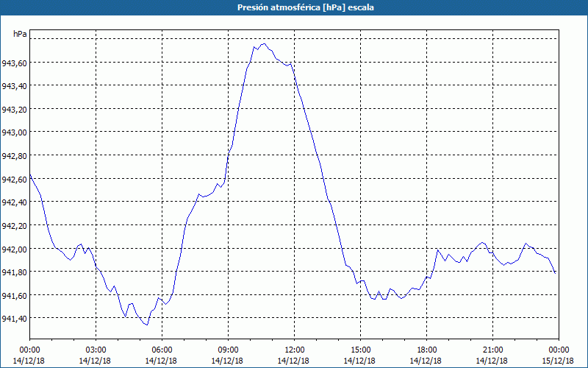588x368 pixels.
Task: Click the 943,40 y-axis value
Action: pyautogui.click(x=14, y=86)
